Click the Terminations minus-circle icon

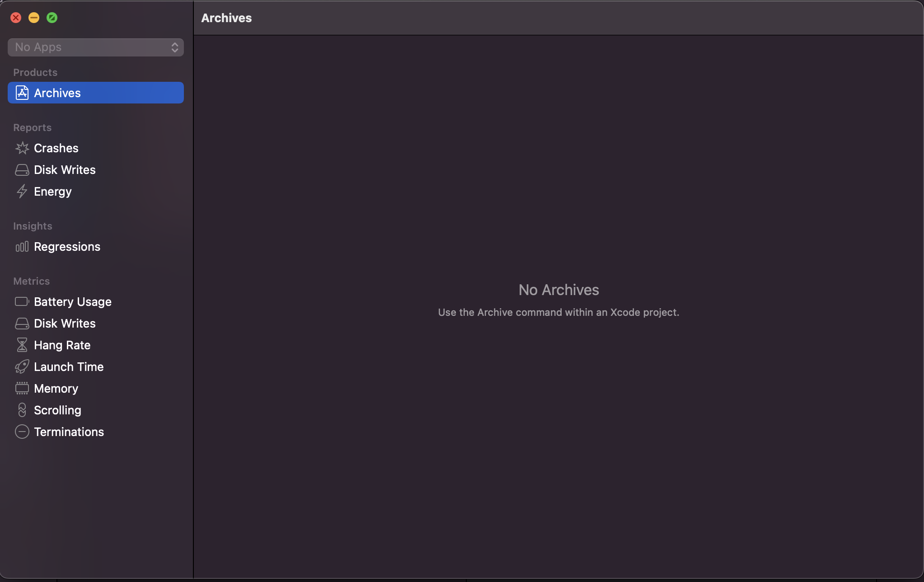tap(22, 432)
